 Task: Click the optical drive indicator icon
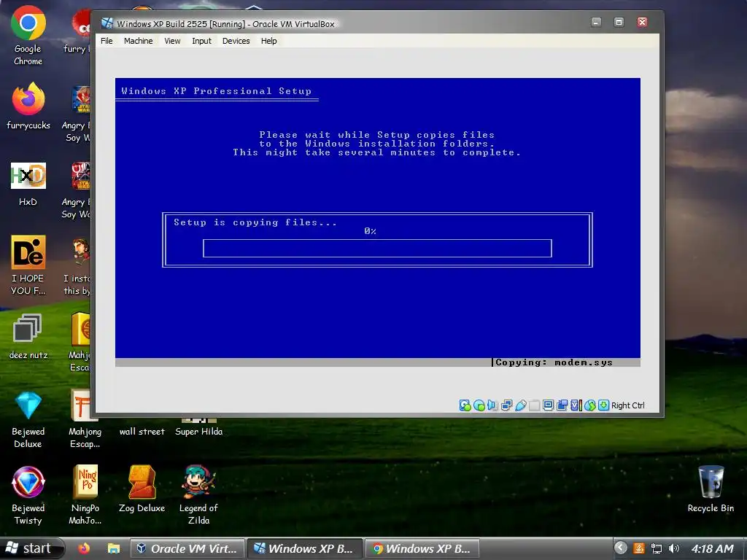click(x=479, y=405)
